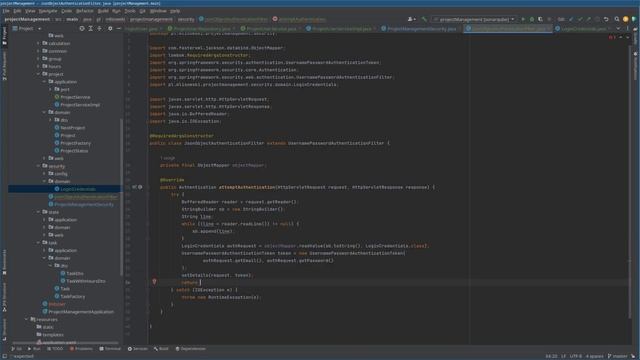This screenshot has height=360, width=640.
Task: Select ProjectManagementApplication in the tree
Action: 81,312
